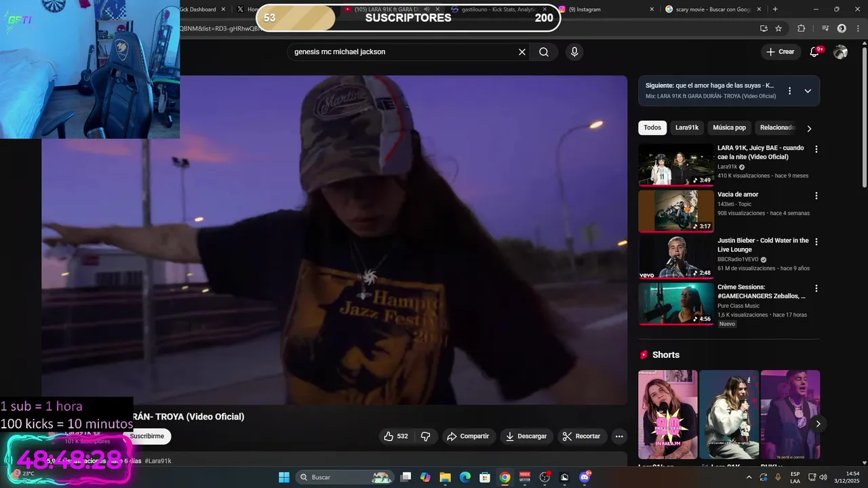The height and width of the screenshot is (488, 868).
Task: Open the LARA 91K, Juicy BAE thumbnail
Action: [x=676, y=165]
